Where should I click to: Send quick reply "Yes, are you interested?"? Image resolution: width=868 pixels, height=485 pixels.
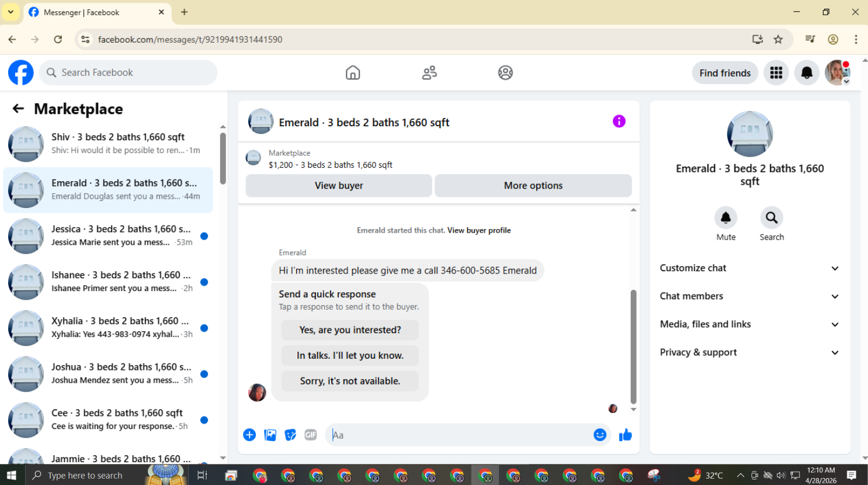[350, 330]
